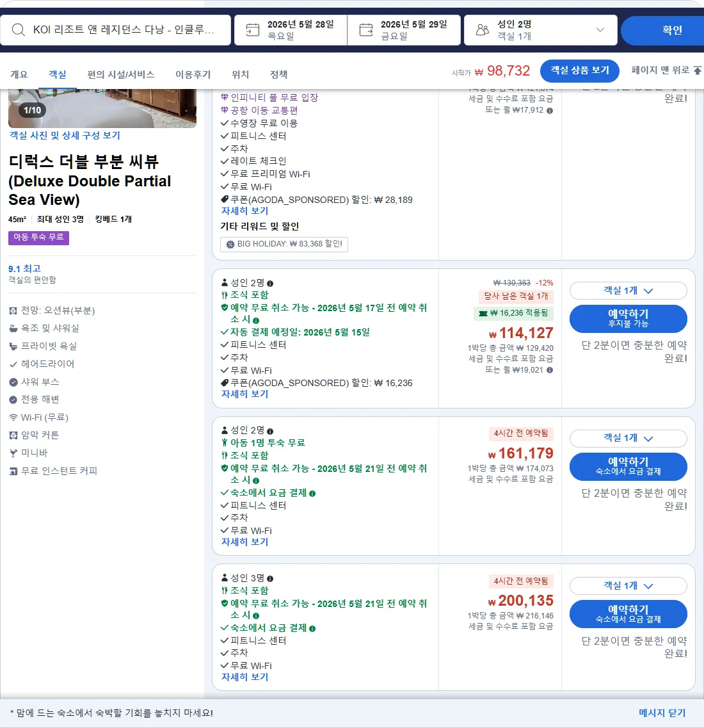
Task: Click the up-arrow icon of 페이지 맨 위로
Action: (698, 70)
